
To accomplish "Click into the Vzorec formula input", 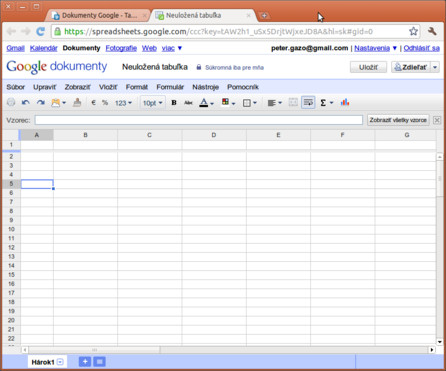I will (x=199, y=120).
